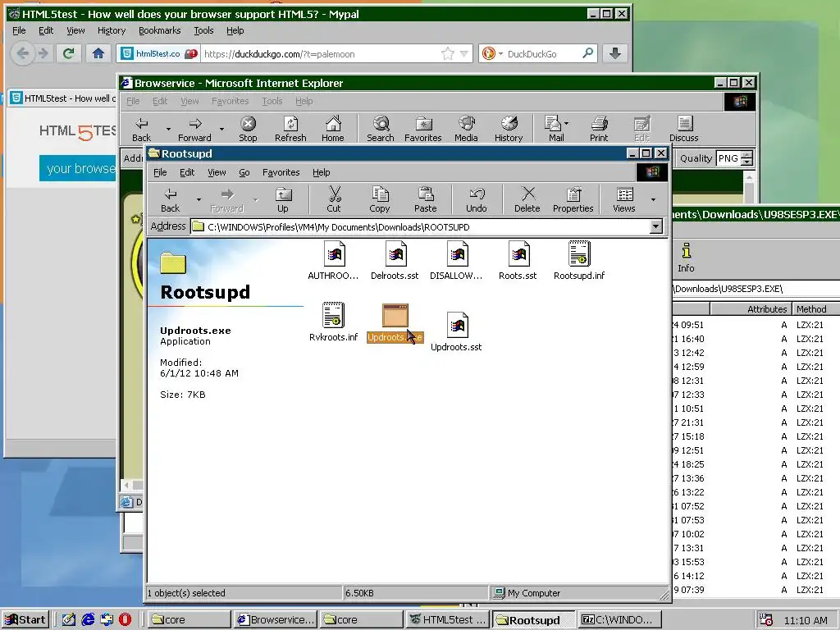The height and width of the screenshot is (630, 840).
Task: Click the Mypal URL address field
Action: [321, 53]
